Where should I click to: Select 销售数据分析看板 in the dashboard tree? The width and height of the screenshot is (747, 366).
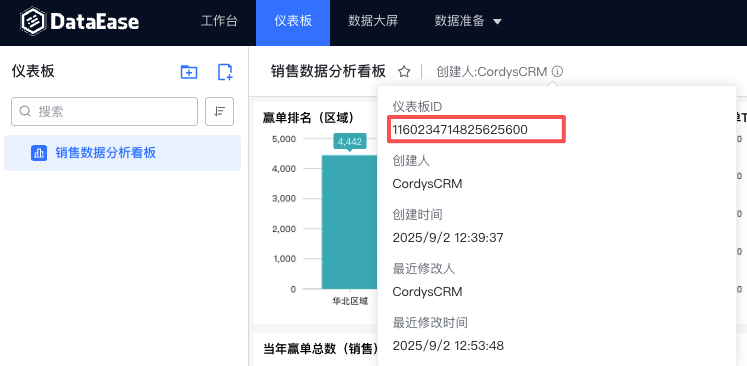click(x=122, y=153)
